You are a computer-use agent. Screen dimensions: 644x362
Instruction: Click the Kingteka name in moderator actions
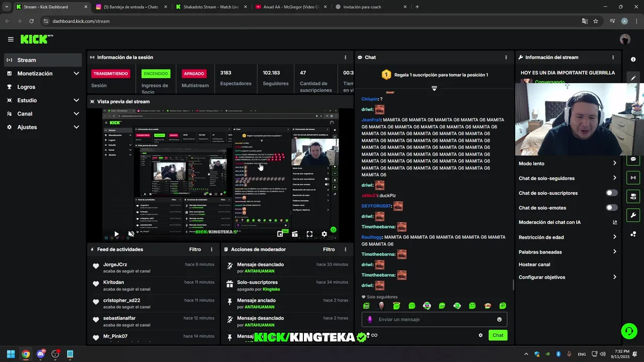click(271, 289)
